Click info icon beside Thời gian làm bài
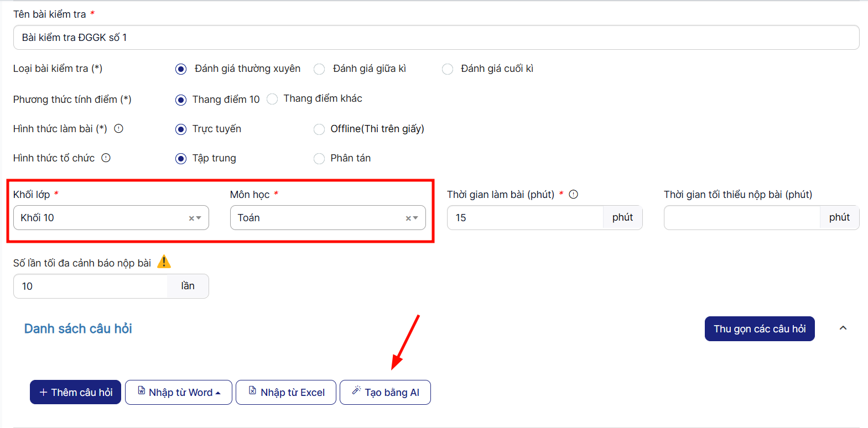868x428 pixels. click(x=574, y=194)
